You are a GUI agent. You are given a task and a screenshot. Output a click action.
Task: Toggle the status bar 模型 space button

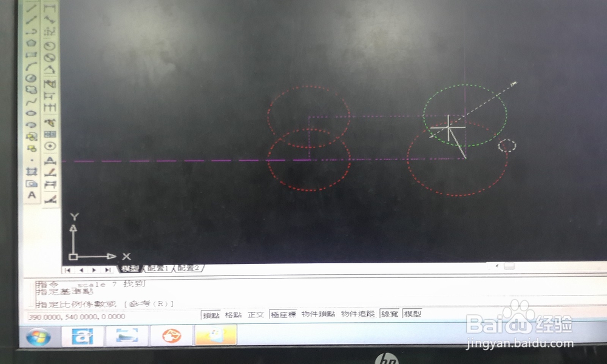coord(412,314)
